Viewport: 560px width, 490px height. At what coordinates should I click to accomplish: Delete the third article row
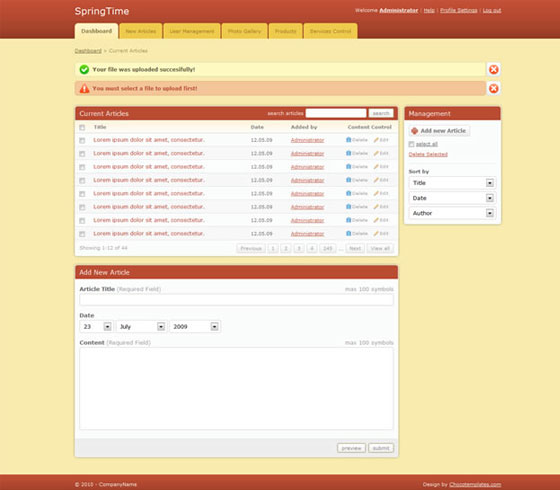click(x=356, y=166)
